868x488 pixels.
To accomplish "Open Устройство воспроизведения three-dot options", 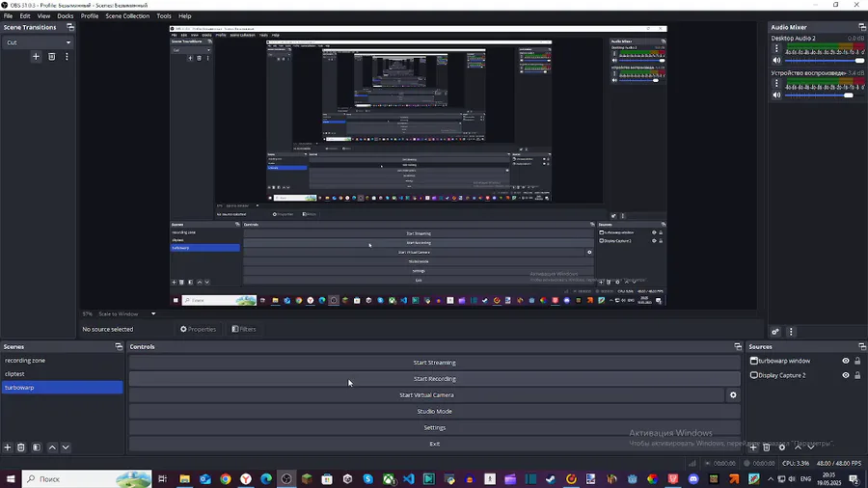I will click(776, 83).
